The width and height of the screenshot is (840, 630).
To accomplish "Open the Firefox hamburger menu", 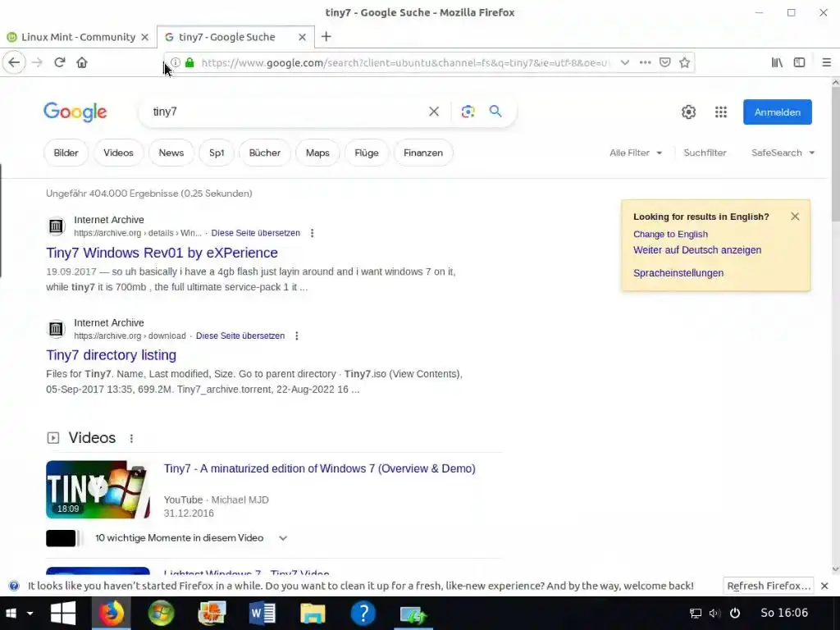I will click(827, 62).
